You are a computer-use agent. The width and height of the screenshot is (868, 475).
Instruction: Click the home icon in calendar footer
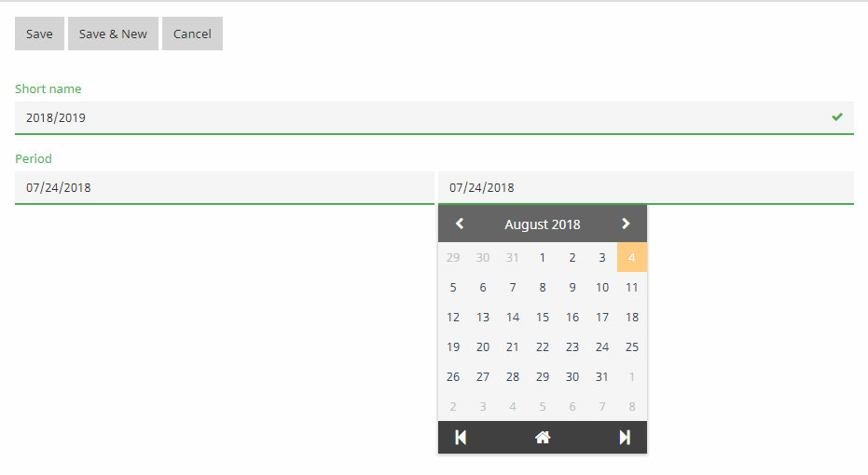(x=543, y=438)
